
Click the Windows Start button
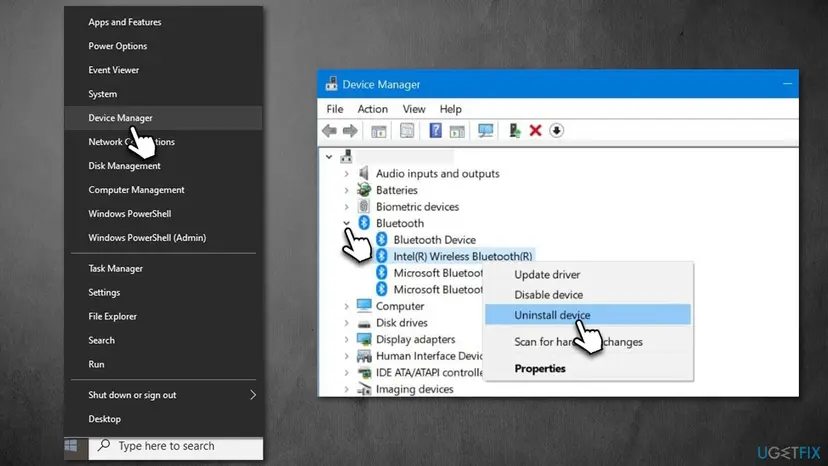coord(71,445)
